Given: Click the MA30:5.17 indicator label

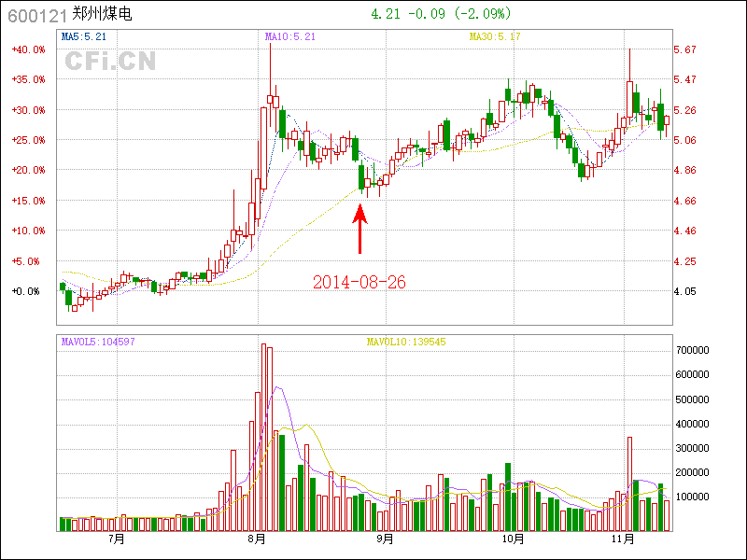Looking at the screenshot, I should [494, 36].
